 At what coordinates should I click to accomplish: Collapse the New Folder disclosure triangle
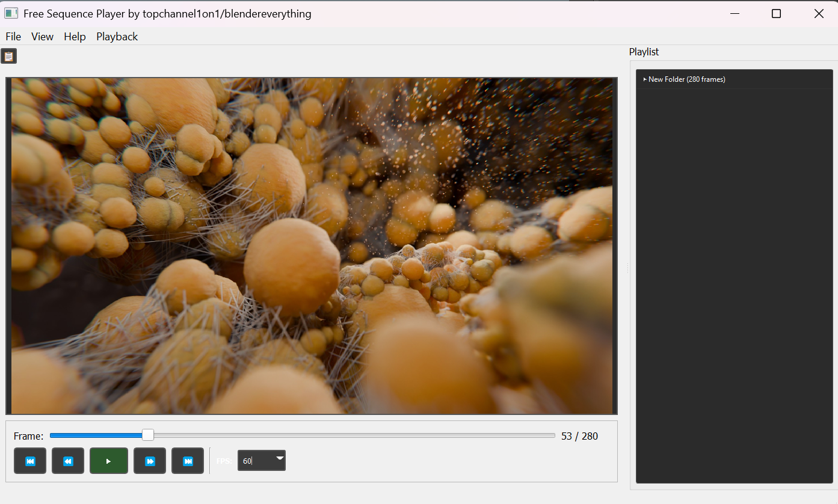[644, 79]
